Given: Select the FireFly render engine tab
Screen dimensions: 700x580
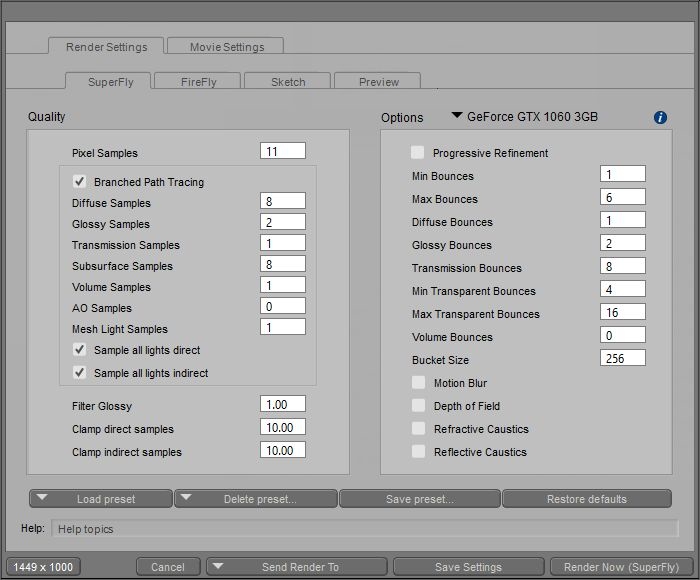Looking at the screenshot, I should pos(197,82).
